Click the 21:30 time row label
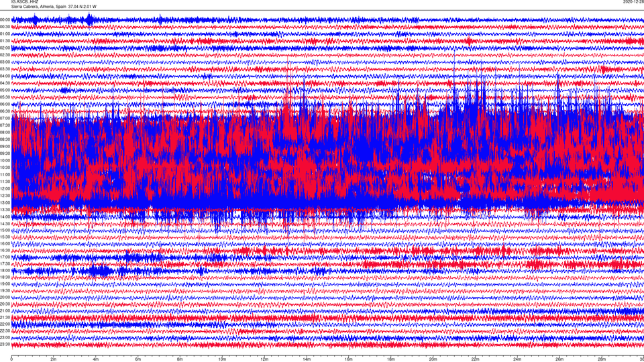Screen dimensions: 644x362 coord(5,317)
